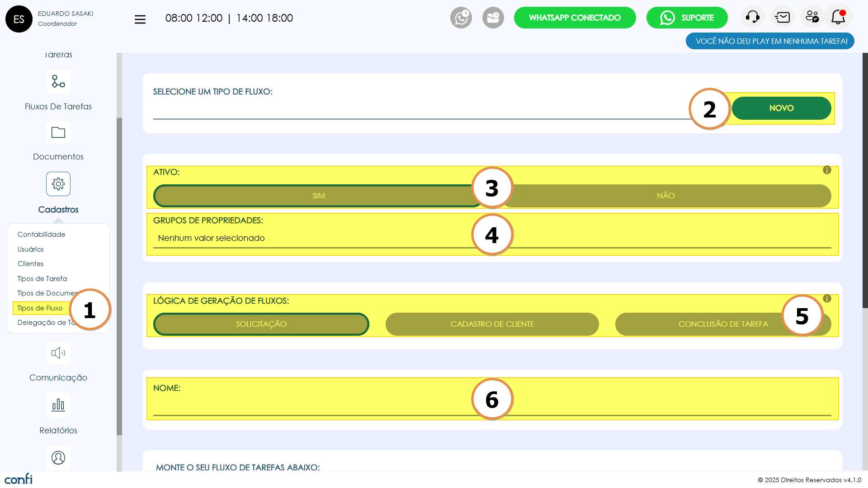Open the users chat icon in header
Image resolution: width=868 pixels, height=488 pixels.
(x=812, y=17)
